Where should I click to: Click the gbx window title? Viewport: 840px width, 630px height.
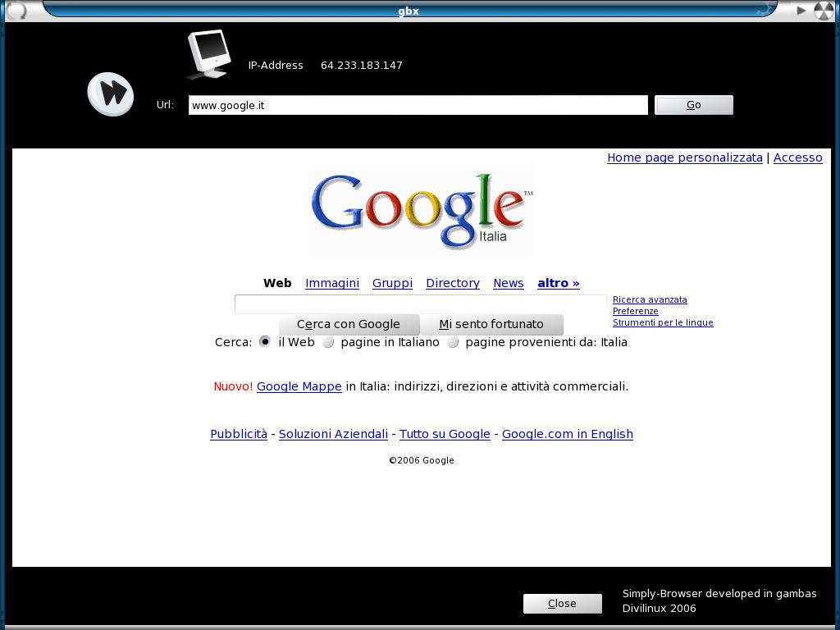(x=409, y=11)
